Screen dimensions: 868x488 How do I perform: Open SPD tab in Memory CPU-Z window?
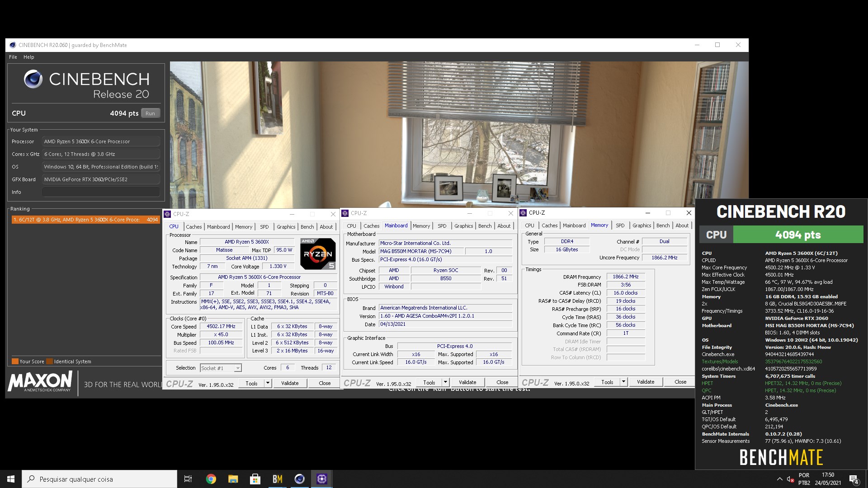[x=620, y=225]
